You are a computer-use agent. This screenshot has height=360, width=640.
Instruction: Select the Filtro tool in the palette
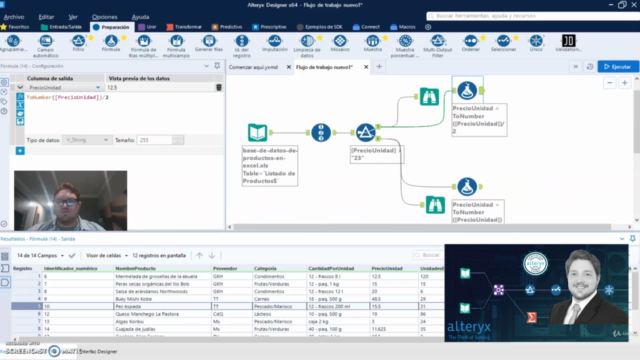pyautogui.click(x=78, y=43)
